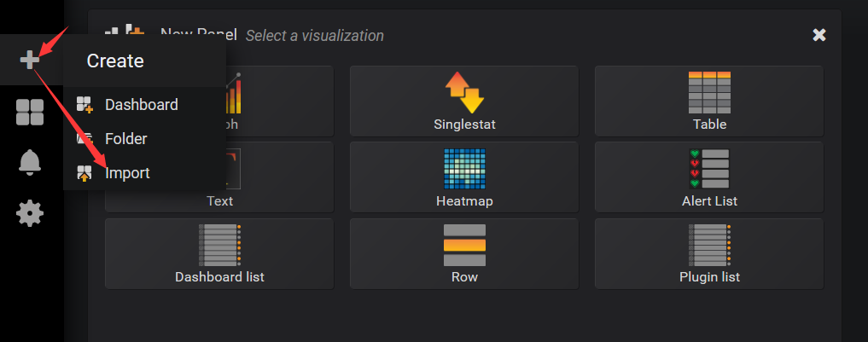The image size is (868, 342).
Task: Pick the Dashboard list icon
Action: coord(219,246)
